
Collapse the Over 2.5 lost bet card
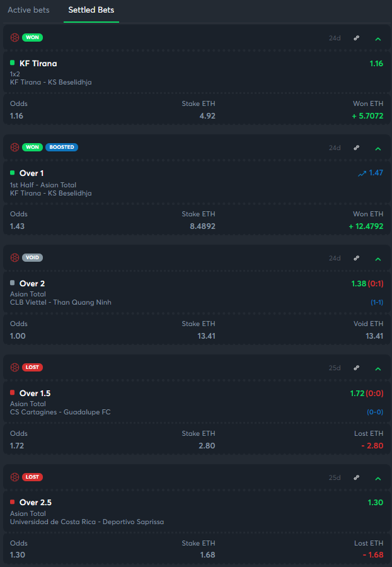378,478
